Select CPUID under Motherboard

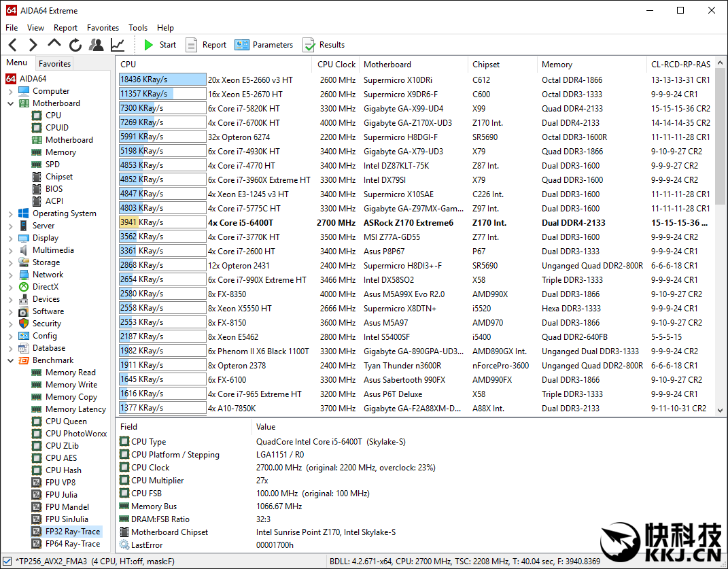pyautogui.click(x=50, y=128)
